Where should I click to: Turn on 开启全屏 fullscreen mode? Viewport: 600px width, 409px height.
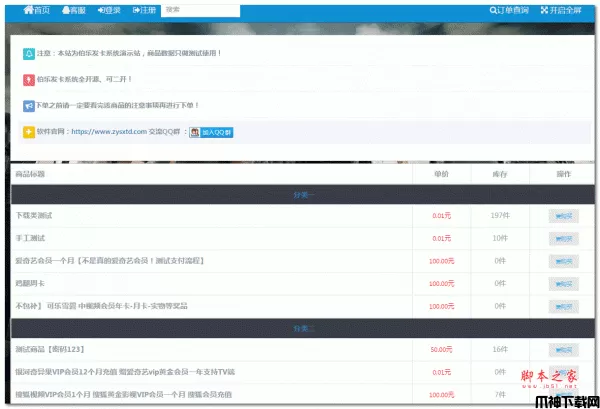pyautogui.click(x=561, y=10)
